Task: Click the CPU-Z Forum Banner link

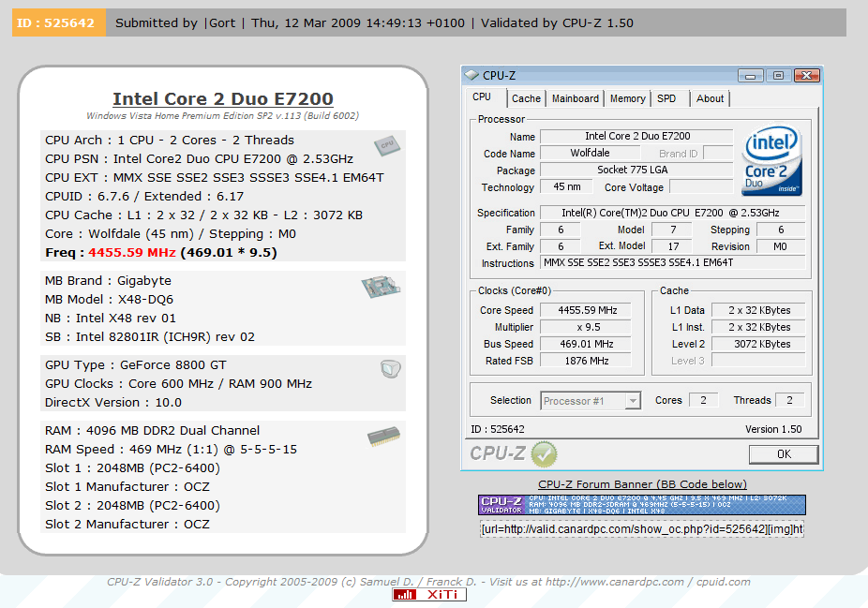Action: coord(642,484)
